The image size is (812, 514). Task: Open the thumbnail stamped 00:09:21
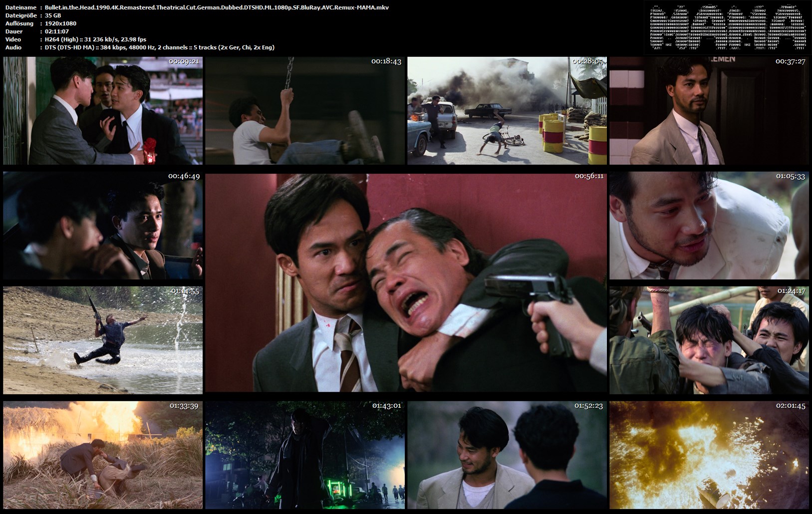click(x=103, y=111)
